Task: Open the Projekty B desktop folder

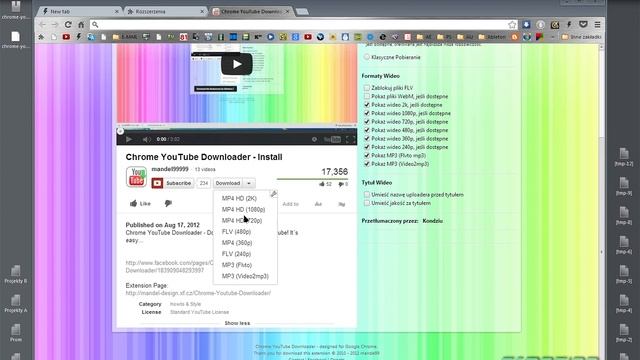Action: (16, 274)
